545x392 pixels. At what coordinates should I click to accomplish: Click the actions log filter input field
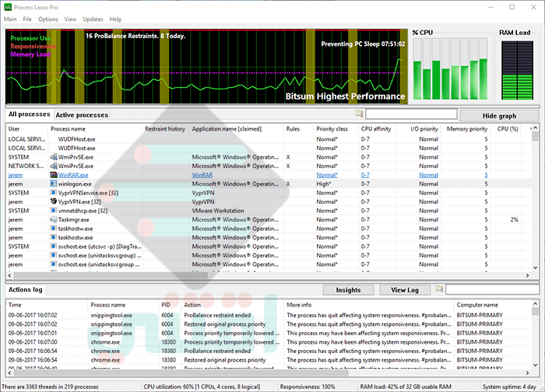point(492,289)
